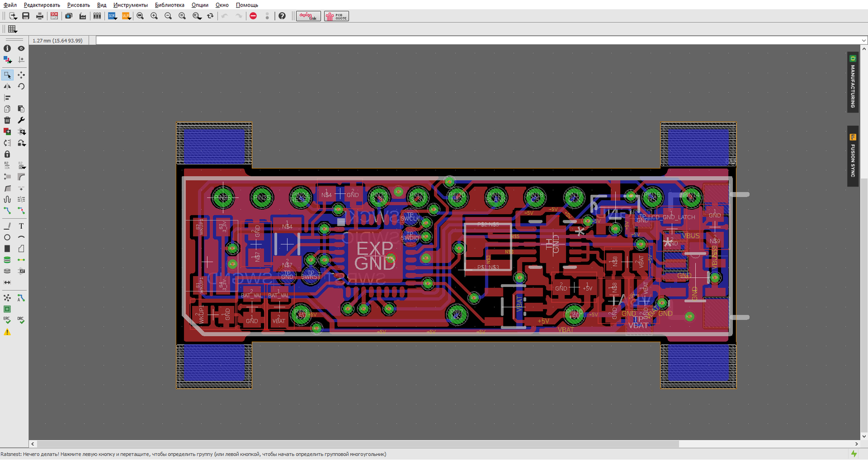Screen dimensions: 868x460
Task: Open the Value tool dropdown
Action: click(21, 165)
